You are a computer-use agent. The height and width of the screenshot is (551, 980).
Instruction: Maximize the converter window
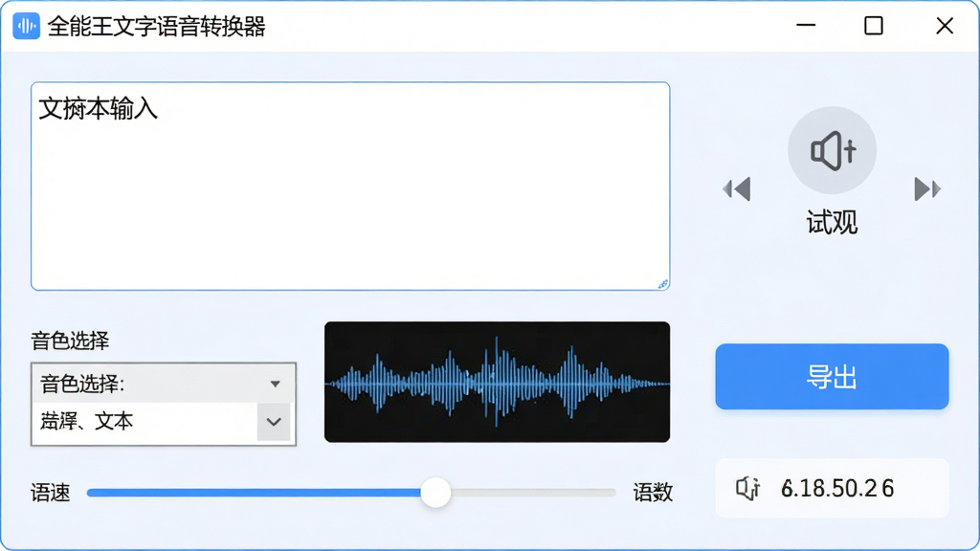[x=874, y=26]
